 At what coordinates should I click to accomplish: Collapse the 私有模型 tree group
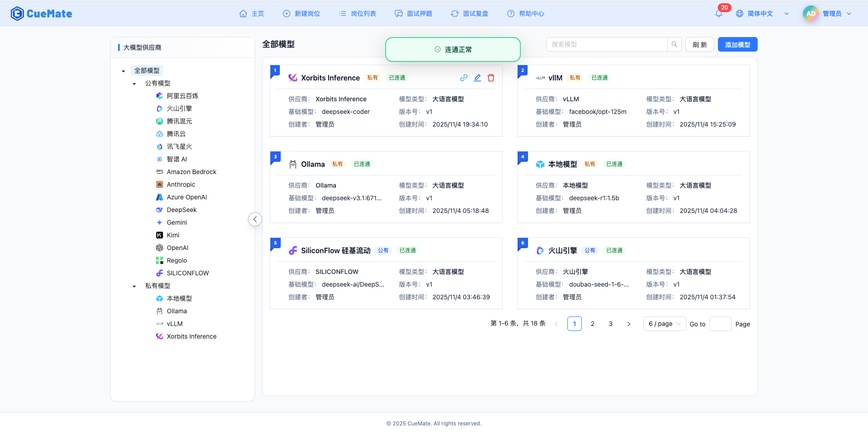tap(134, 286)
